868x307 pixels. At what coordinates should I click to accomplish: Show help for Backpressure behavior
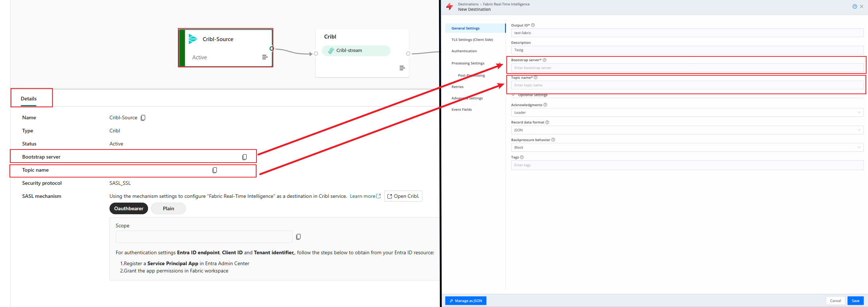(x=553, y=140)
